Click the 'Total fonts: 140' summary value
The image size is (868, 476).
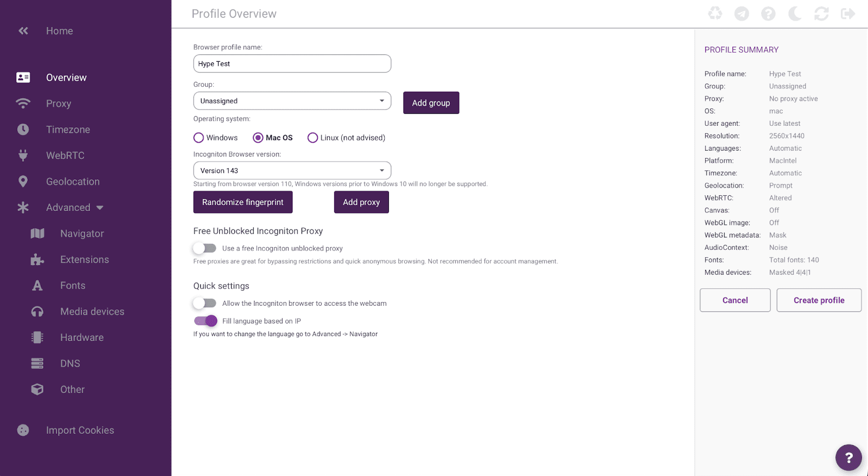pos(794,260)
